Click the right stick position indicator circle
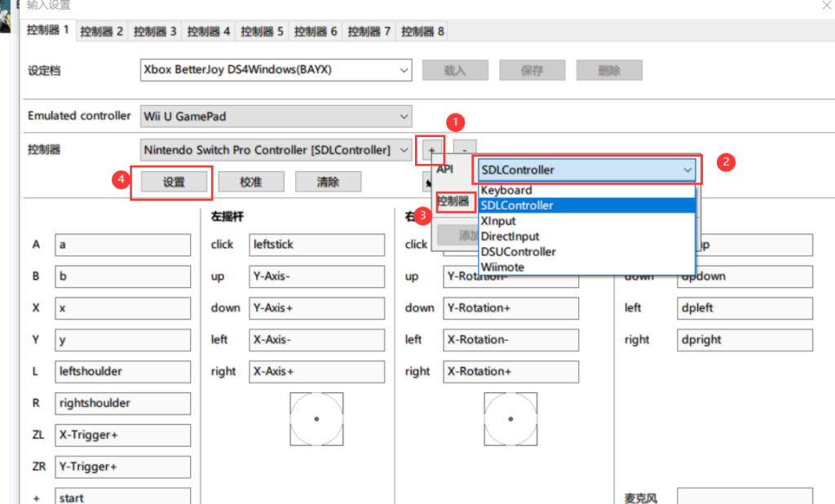The width and height of the screenshot is (835, 504). pos(510,418)
